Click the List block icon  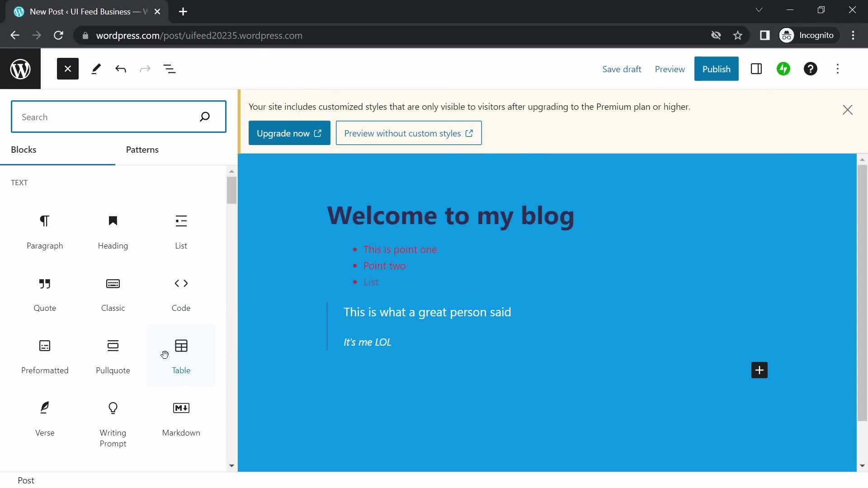181,221
